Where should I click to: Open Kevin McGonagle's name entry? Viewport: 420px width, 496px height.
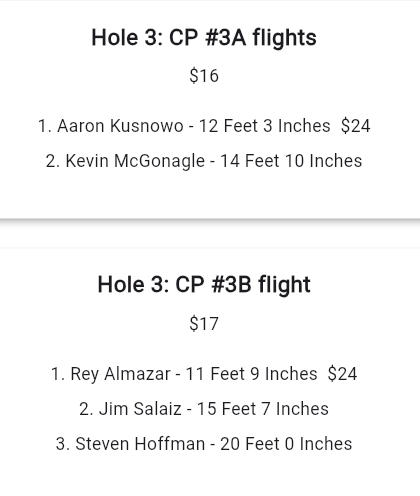pos(135,161)
